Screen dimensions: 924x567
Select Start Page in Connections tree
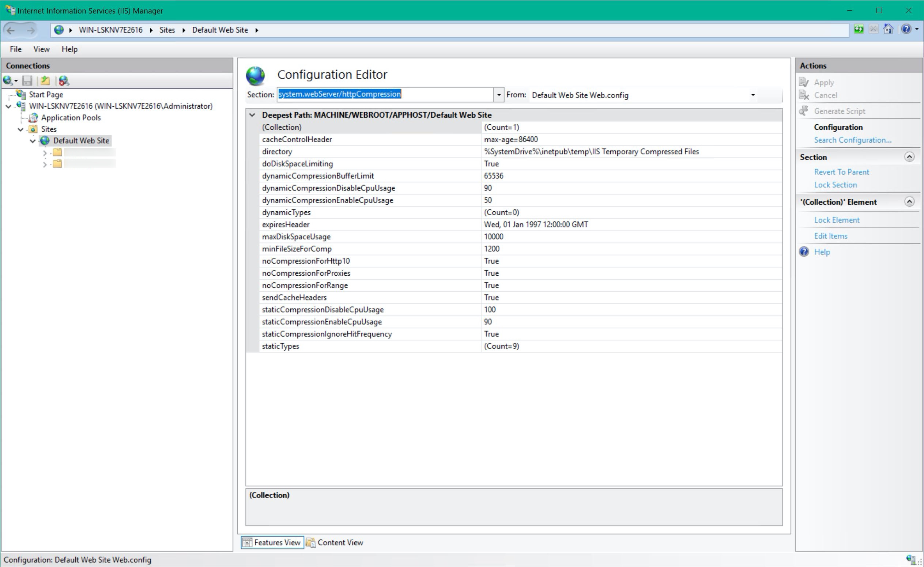(x=46, y=94)
